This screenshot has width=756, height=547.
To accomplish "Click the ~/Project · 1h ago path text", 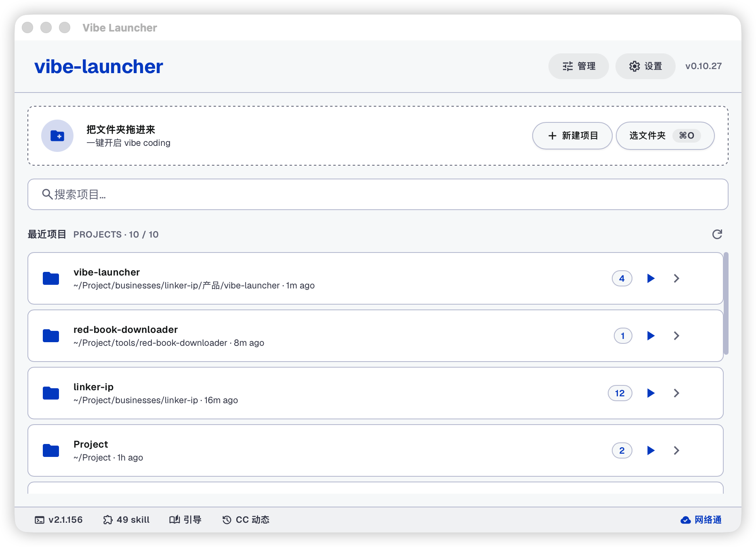I will click(x=108, y=458).
